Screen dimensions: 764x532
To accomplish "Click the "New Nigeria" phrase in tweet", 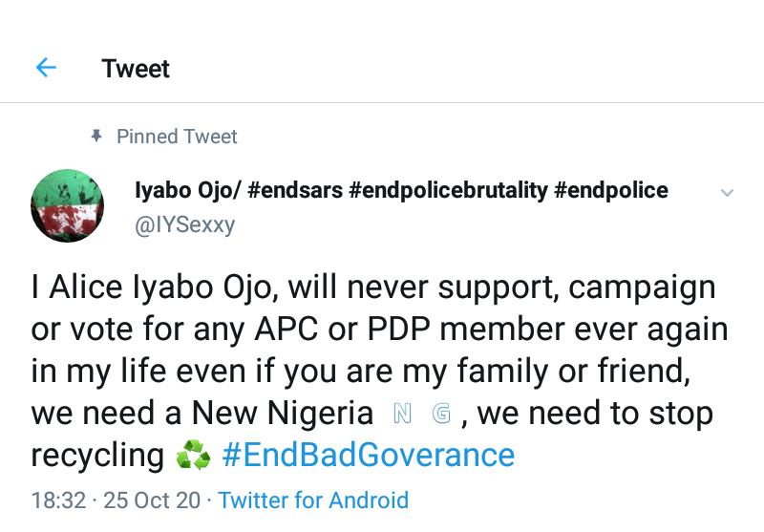I will click(x=282, y=414).
